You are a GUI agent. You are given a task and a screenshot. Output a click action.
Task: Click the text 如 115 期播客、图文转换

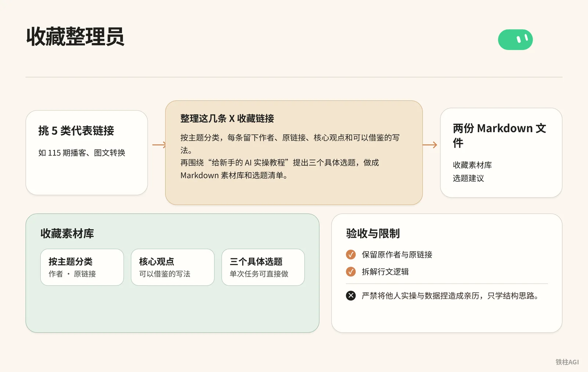[82, 153]
